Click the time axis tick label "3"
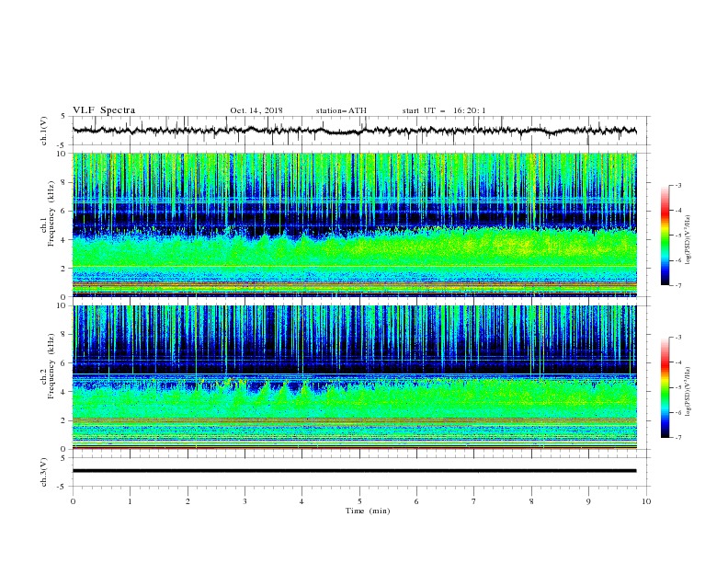The image size is (728, 563). coord(245,501)
